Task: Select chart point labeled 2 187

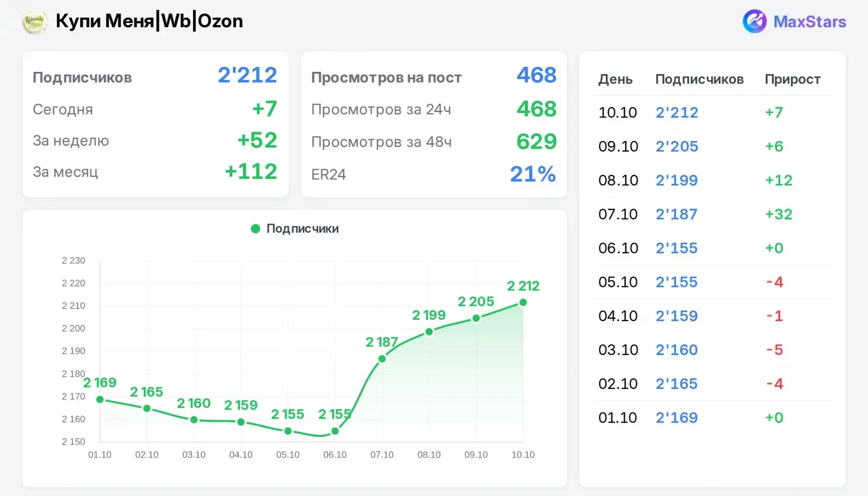Action: 382,359
